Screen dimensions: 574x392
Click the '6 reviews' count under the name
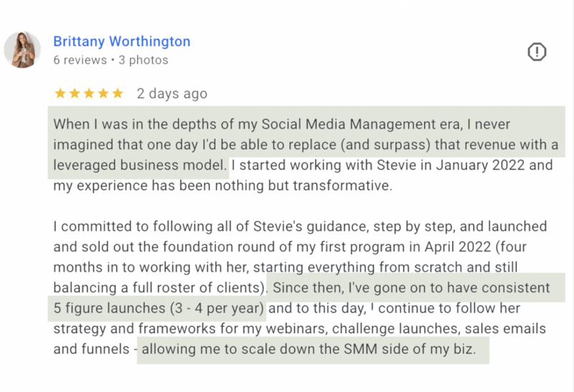(x=80, y=60)
